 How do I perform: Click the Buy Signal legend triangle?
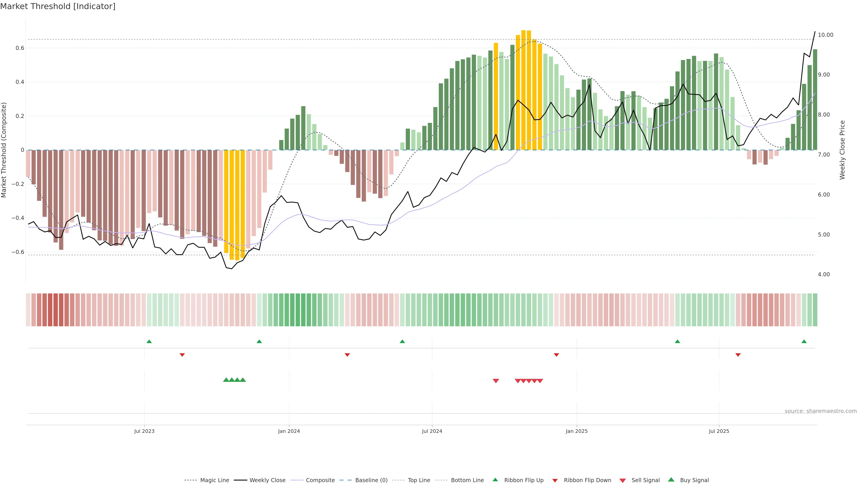[x=671, y=480]
